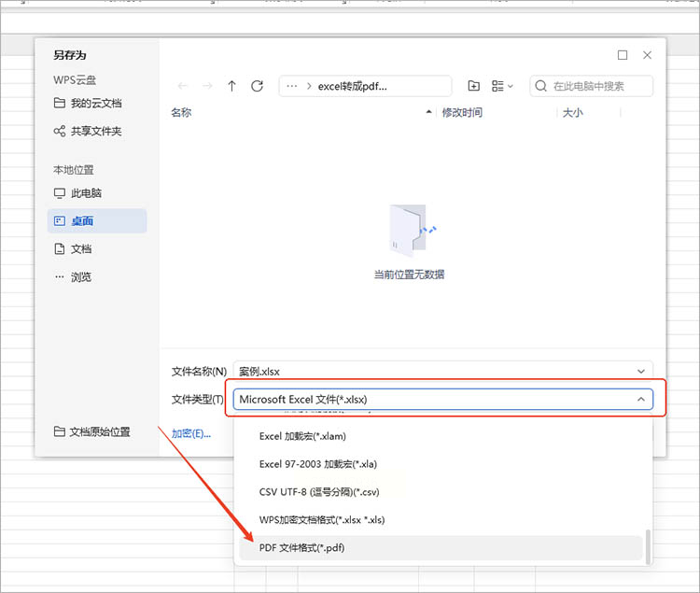The image size is (700, 593).
Task: Go to 文档原始位置
Action: click(x=92, y=431)
